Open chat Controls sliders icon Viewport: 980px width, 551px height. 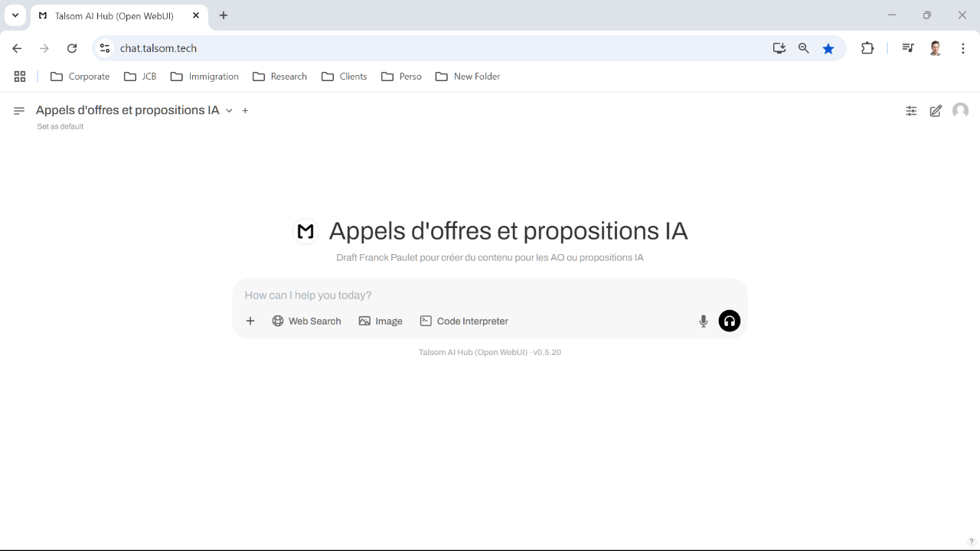911,111
